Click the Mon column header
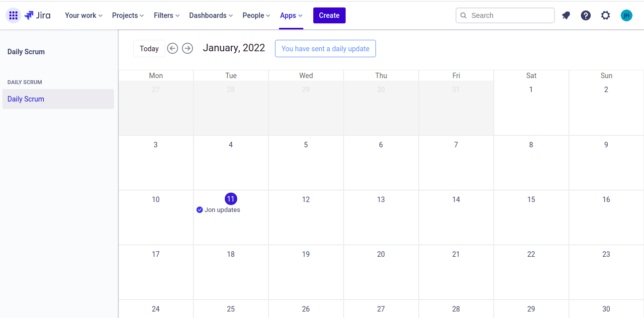644x318 pixels. 156,76
